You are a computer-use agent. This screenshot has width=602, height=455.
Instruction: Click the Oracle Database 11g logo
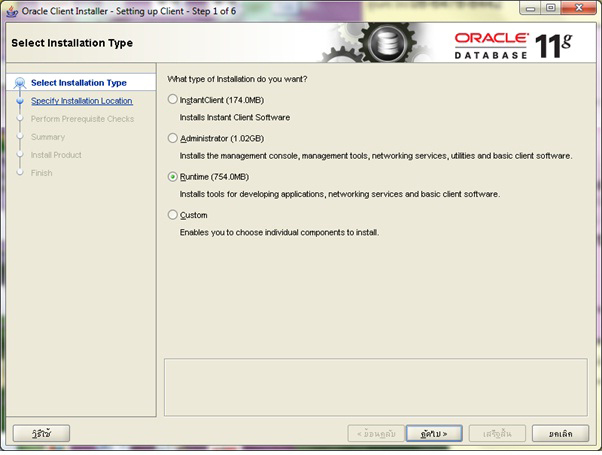(x=513, y=46)
